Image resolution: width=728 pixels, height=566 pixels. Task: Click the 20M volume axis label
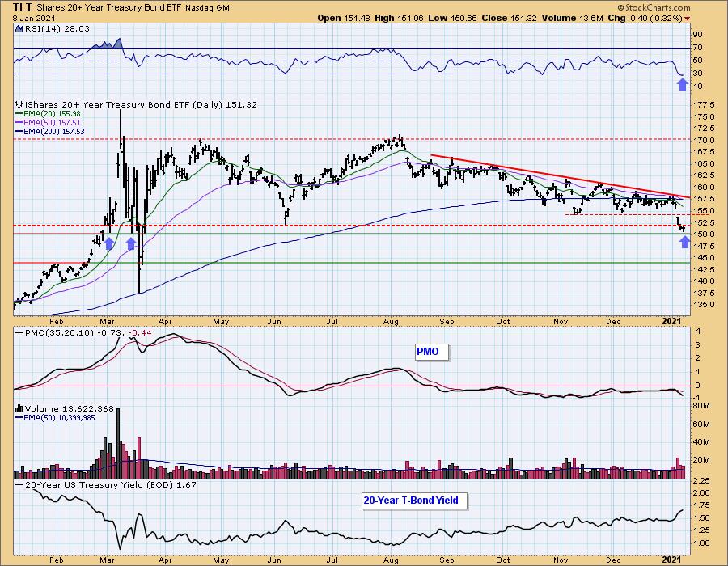coord(701,460)
